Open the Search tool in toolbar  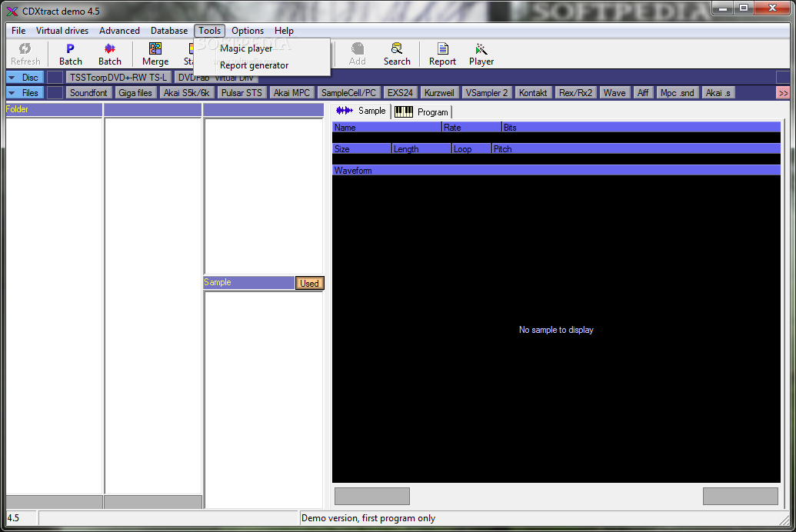(x=397, y=55)
